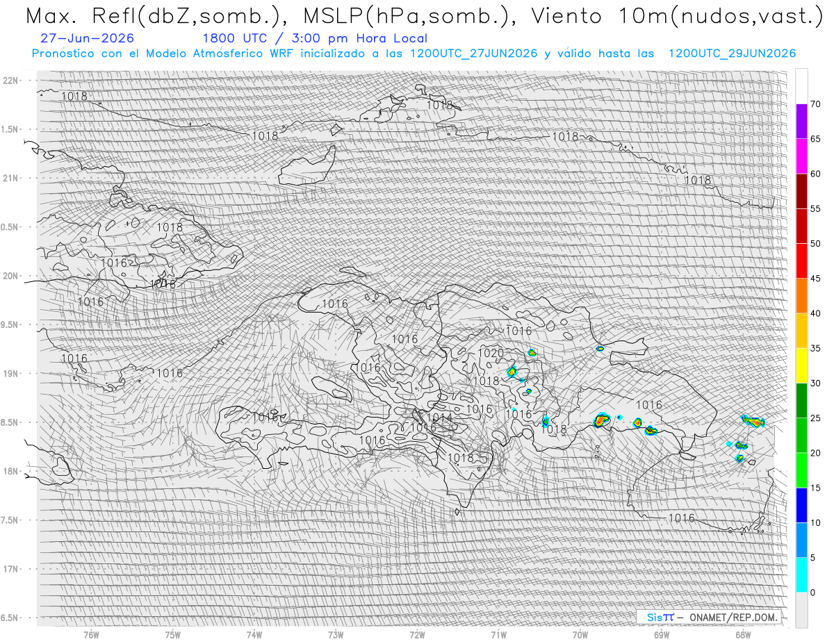Image resolution: width=834 pixels, height=644 pixels.
Task: Pick the darkest red 55–60 dBZ segment
Action: click(801, 191)
